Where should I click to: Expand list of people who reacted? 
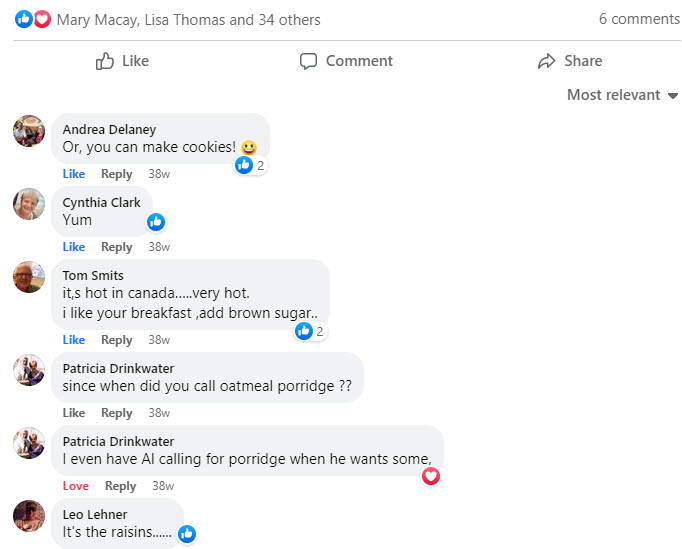pyautogui.click(x=189, y=19)
